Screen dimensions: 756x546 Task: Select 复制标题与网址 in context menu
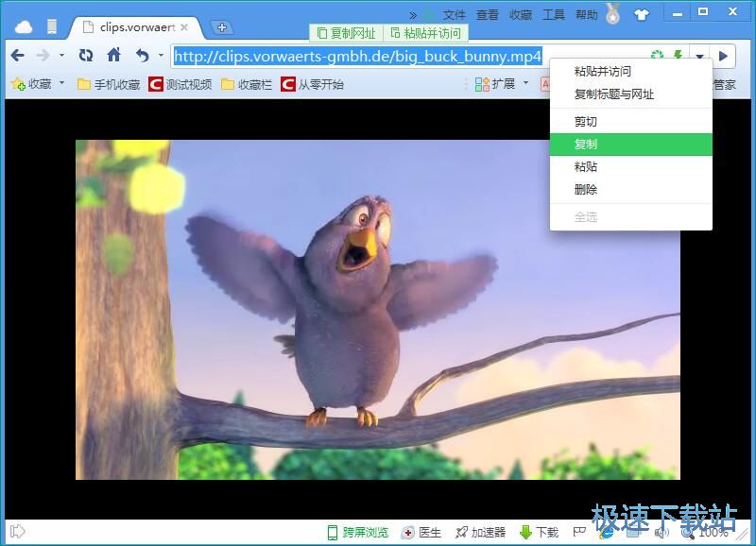(x=630, y=94)
